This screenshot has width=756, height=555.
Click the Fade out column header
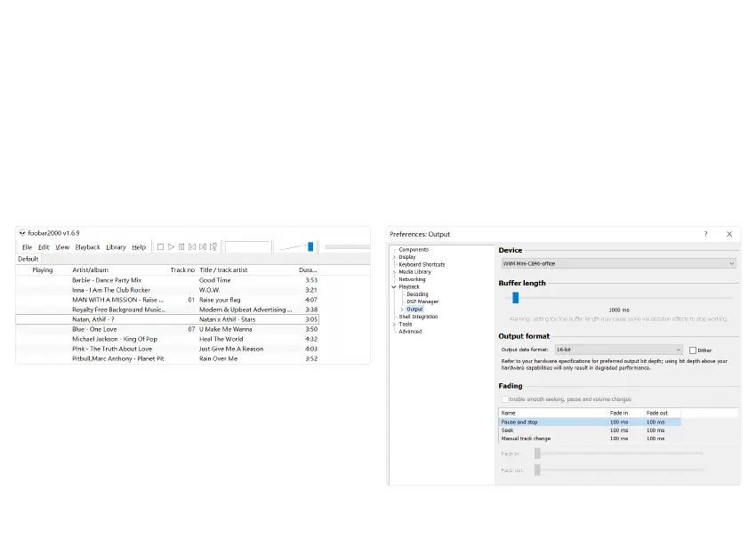pyautogui.click(x=663, y=414)
